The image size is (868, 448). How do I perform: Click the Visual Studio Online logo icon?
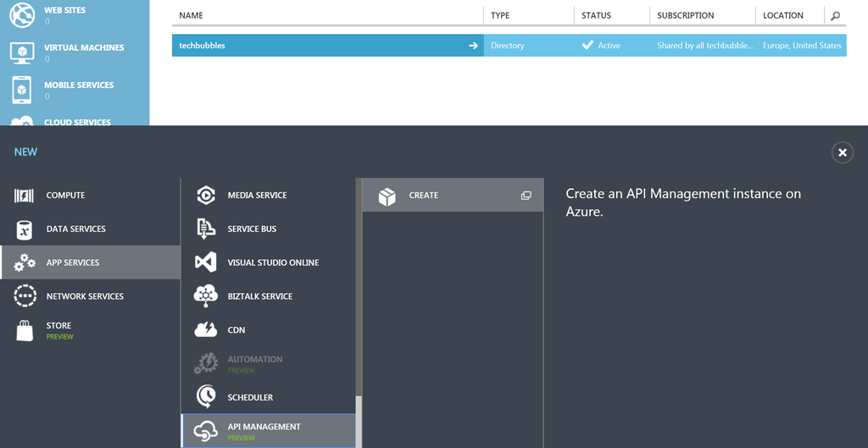pos(206,263)
